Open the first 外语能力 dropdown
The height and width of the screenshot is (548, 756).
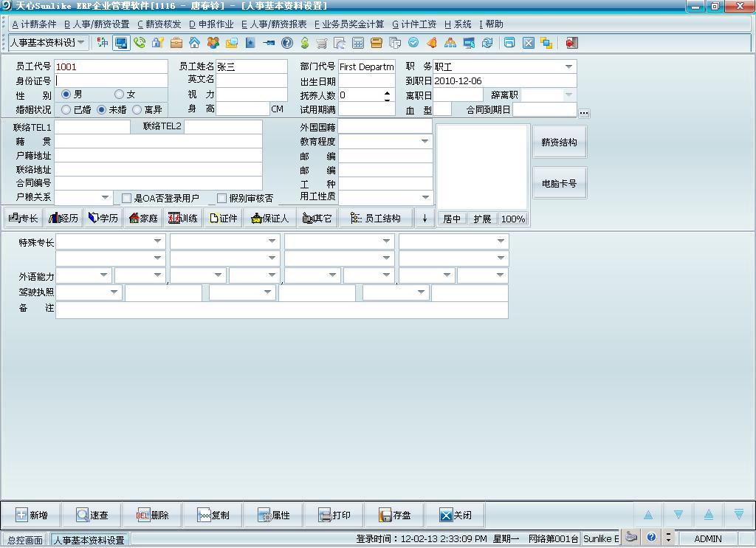103,275
